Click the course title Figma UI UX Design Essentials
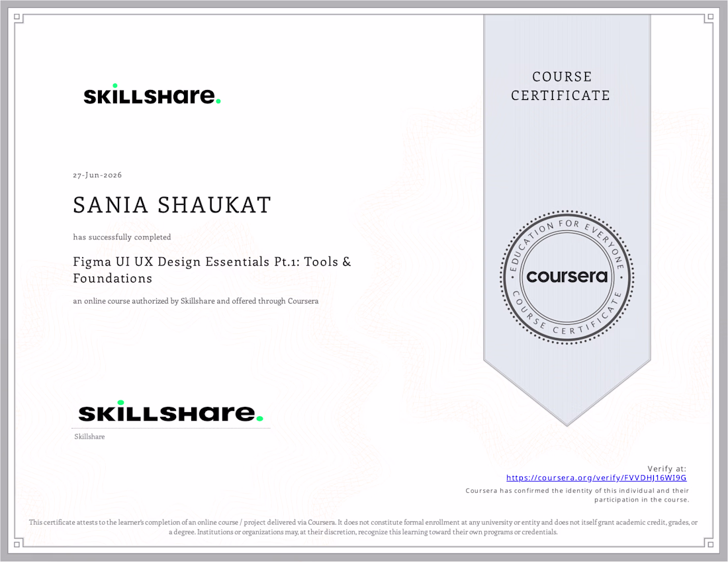This screenshot has width=728, height=563. (x=212, y=270)
